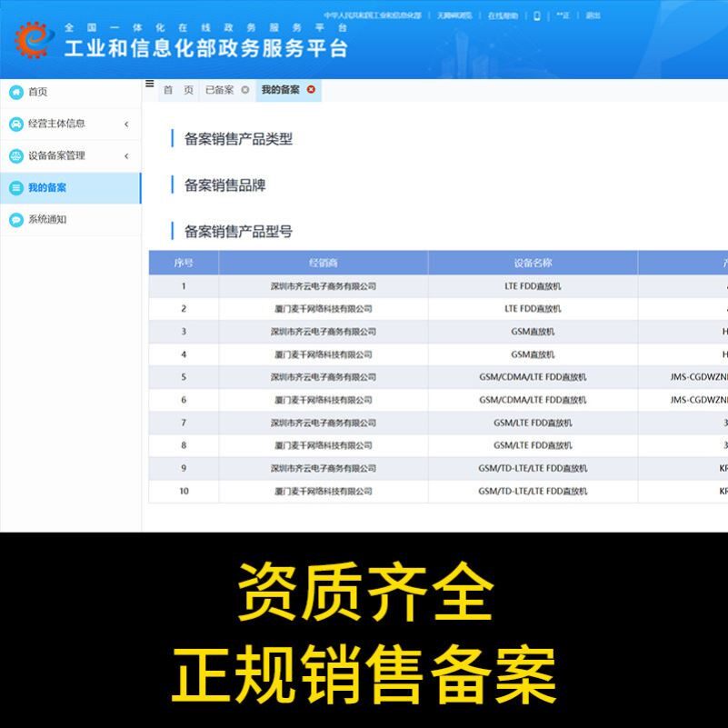Screen dimensions: 728x728
Task: Click GSM/CDMA/LTE FDD直放机 in row 6
Action: (533, 400)
